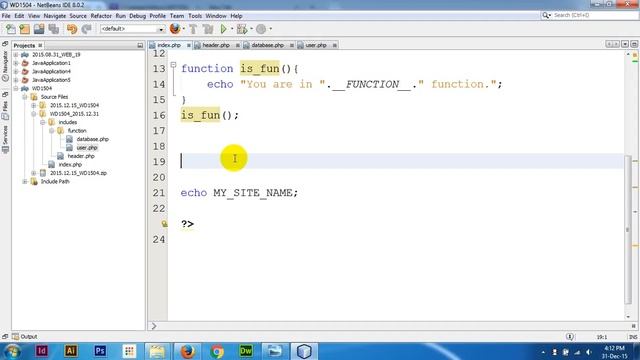Image resolution: width=640 pixels, height=360 pixels.
Task: Click the New File toolbar icon
Action: (10, 29)
